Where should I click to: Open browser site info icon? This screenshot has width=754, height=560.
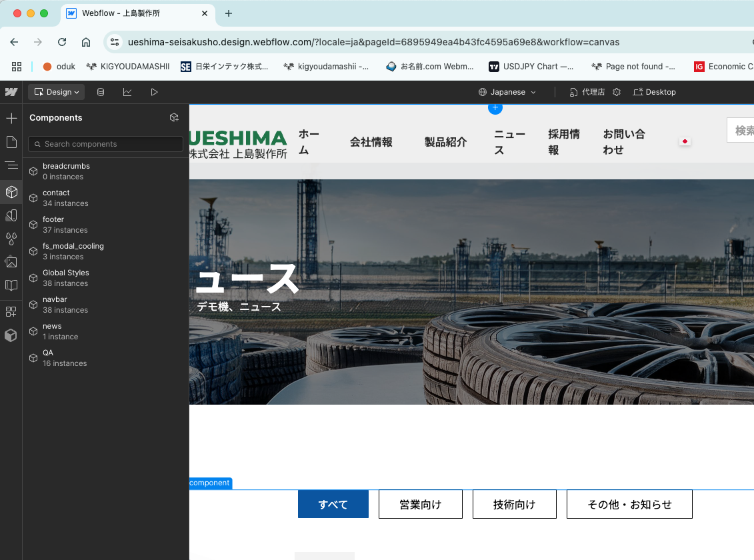point(115,42)
